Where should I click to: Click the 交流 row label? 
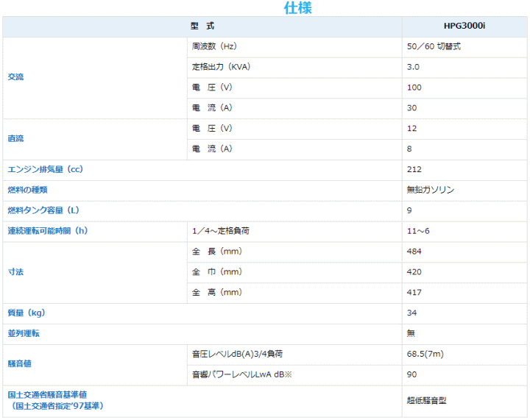[x=16, y=77]
